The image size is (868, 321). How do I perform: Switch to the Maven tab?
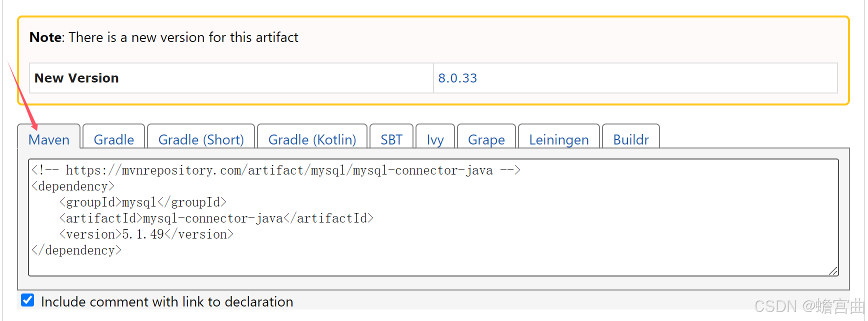point(49,136)
